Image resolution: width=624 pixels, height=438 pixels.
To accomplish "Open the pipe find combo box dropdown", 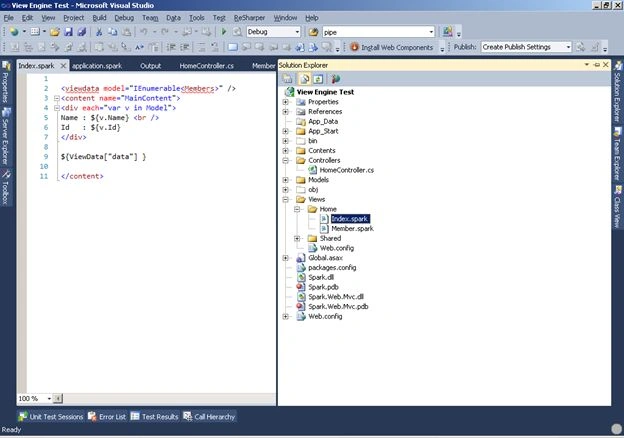I will point(431,32).
